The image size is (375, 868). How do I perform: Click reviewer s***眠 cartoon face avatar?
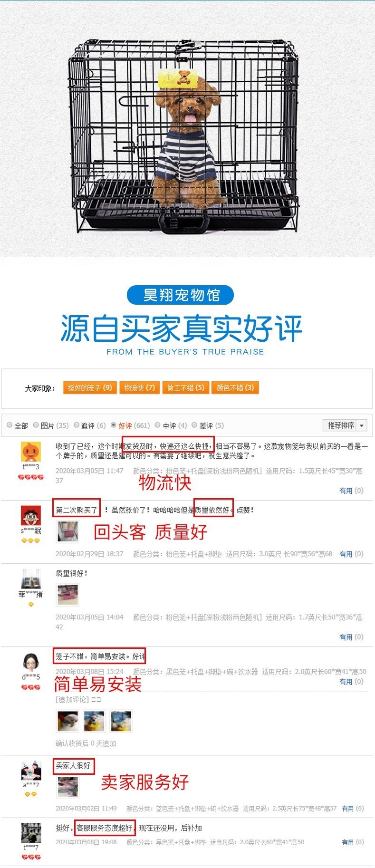[x=31, y=515]
